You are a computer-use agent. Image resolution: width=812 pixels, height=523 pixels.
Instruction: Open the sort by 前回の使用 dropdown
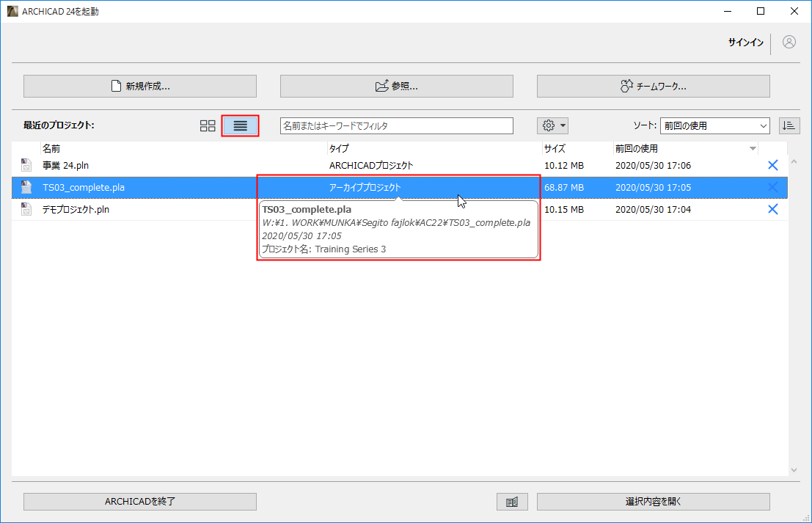714,126
